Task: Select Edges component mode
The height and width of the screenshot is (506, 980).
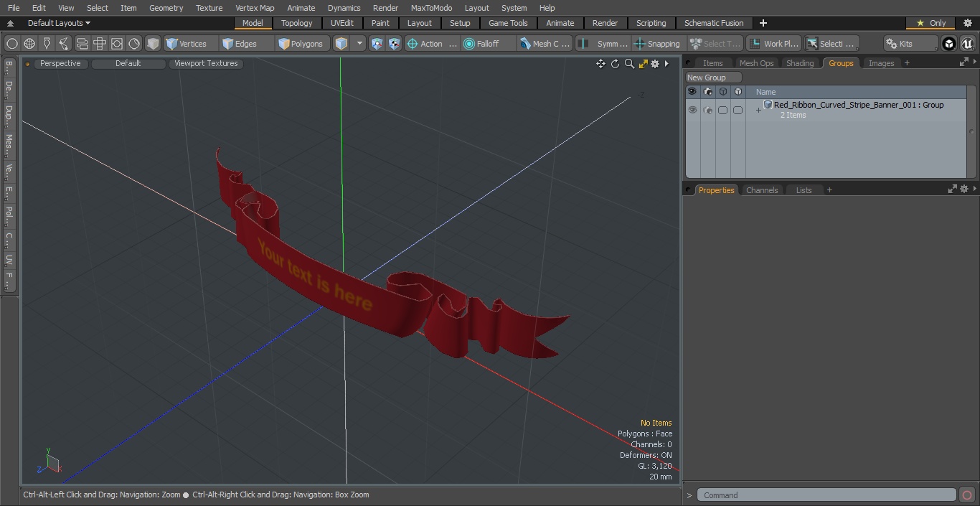Action: coord(247,44)
